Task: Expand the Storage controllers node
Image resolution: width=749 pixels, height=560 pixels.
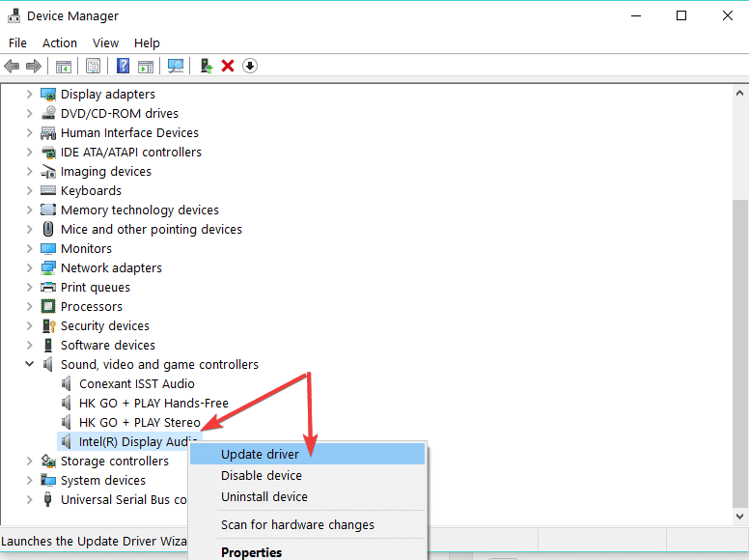Action: pyautogui.click(x=29, y=461)
